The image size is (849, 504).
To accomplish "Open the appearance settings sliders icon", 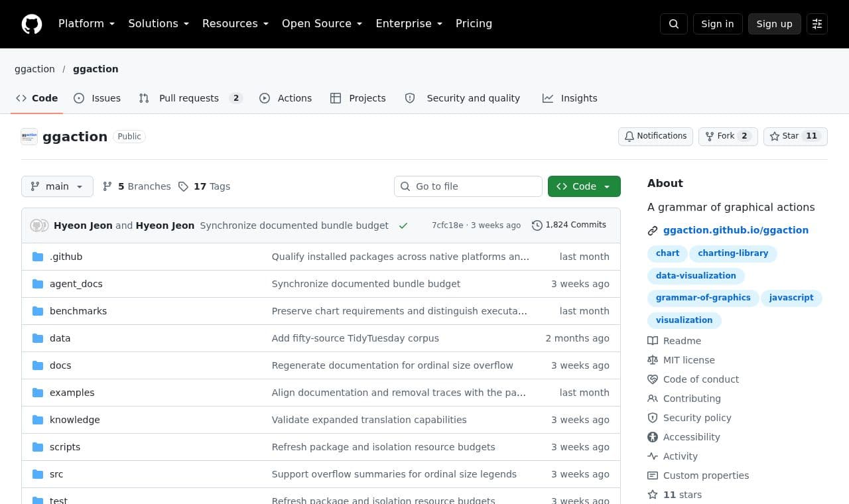I will [817, 24].
